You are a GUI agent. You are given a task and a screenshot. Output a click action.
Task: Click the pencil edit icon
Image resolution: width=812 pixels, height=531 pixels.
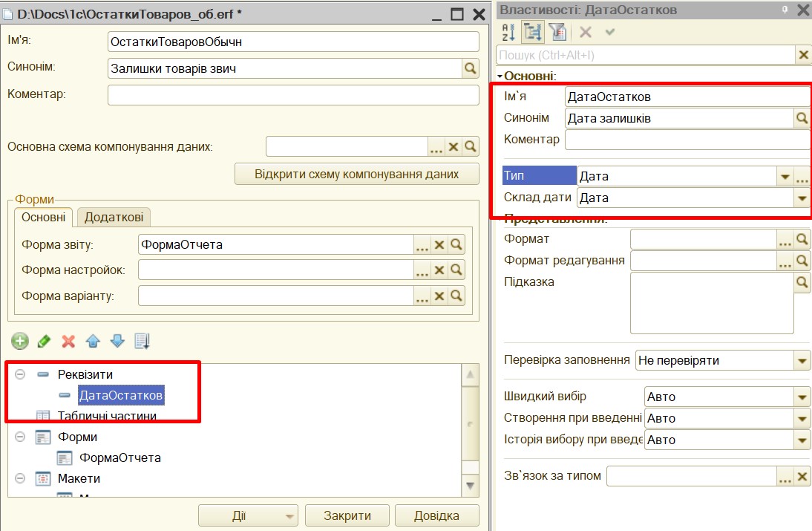click(x=44, y=342)
